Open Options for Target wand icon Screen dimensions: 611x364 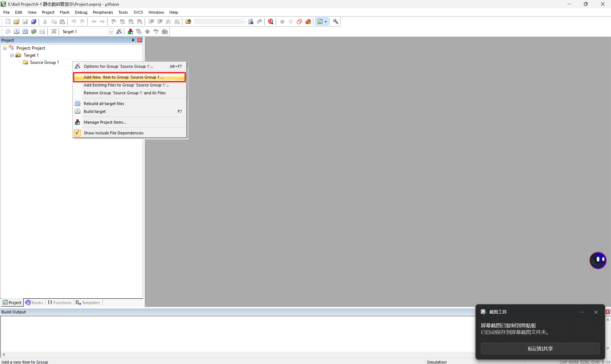(119, 32)
